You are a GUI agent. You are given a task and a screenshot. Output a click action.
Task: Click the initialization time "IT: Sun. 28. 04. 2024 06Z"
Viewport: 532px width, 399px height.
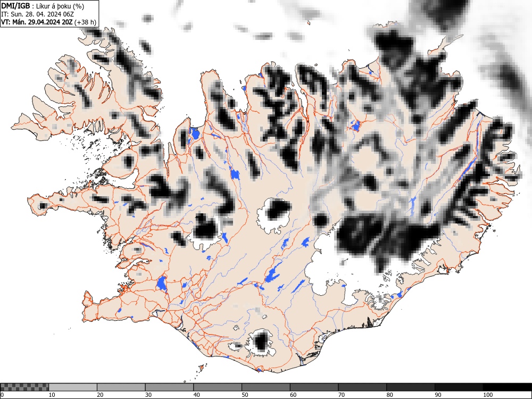coord(37,14)
